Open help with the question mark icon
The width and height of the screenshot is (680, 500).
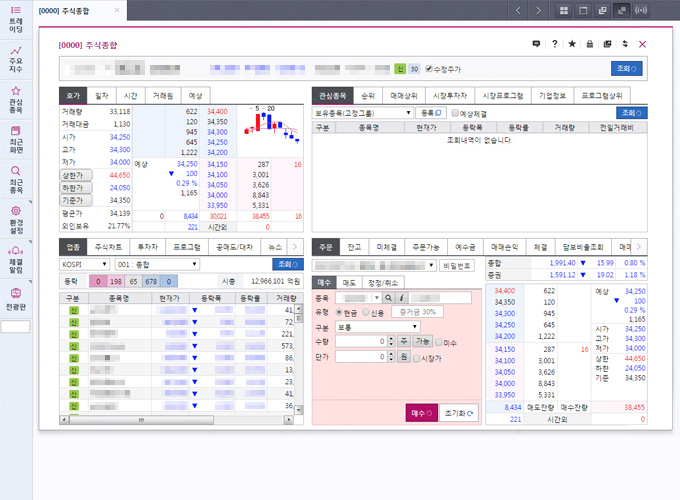coord(555,44)
